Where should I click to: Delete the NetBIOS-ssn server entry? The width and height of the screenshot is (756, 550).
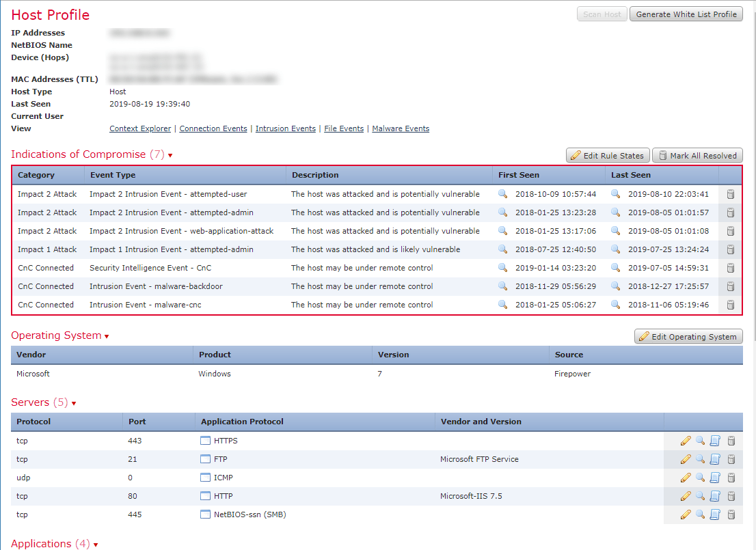pyautogui.click(x=731, y=514)
